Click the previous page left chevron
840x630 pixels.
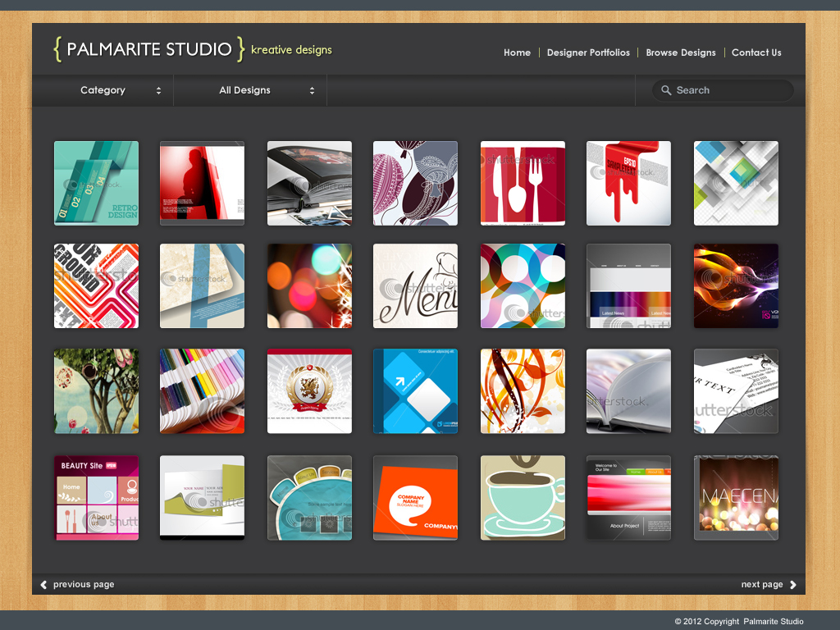coord(44,584)
